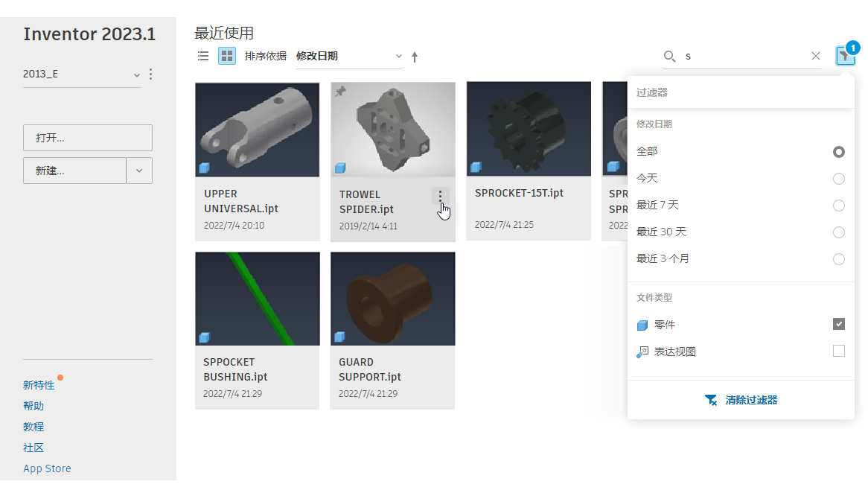Click part icon on GUARD SUPPORT thumbnail
The height and width of the screenshot is (496, 868).
coord(340,337)
